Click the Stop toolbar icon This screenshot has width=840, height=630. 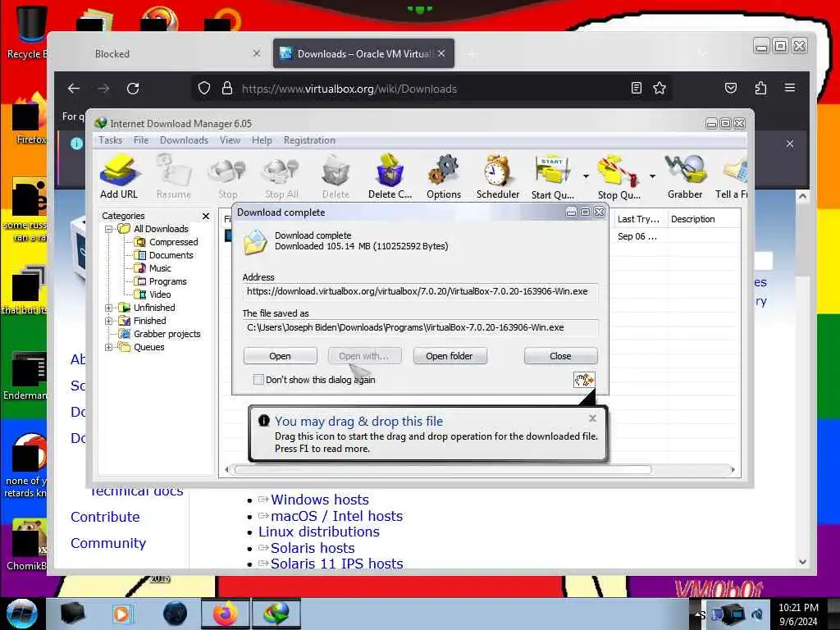coord(228,176)
